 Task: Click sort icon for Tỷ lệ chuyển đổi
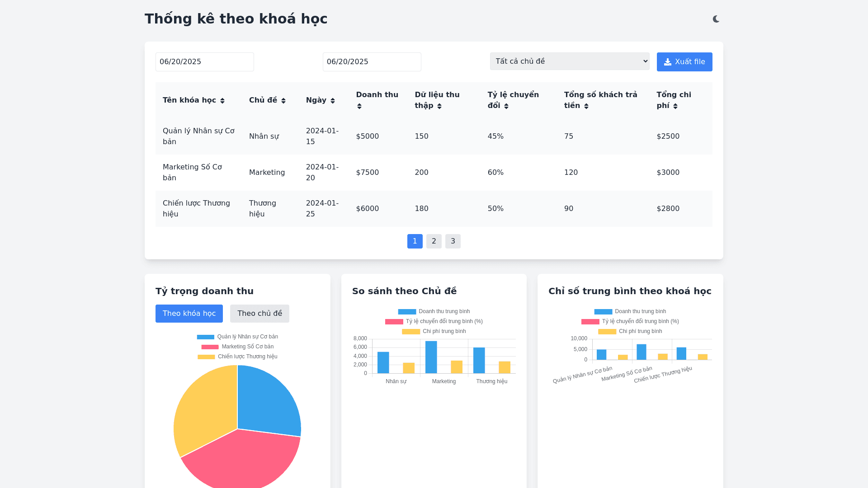506,106
